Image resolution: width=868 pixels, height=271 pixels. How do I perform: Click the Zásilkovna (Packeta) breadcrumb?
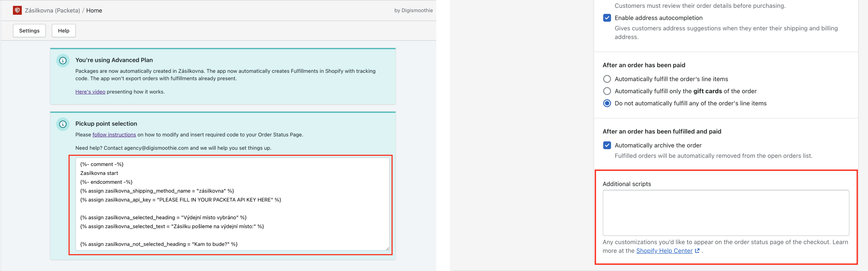pyautogui.click(x=52, y=11)
